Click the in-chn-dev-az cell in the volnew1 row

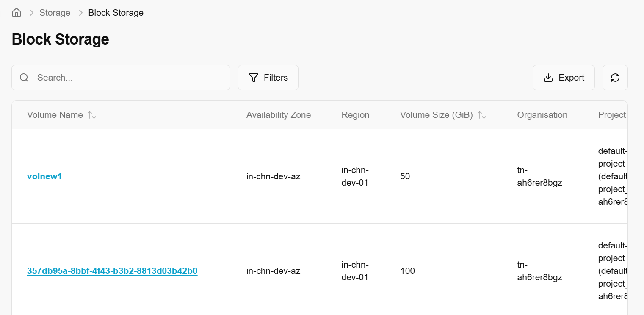pyautogui.click(x=273, y=176)
